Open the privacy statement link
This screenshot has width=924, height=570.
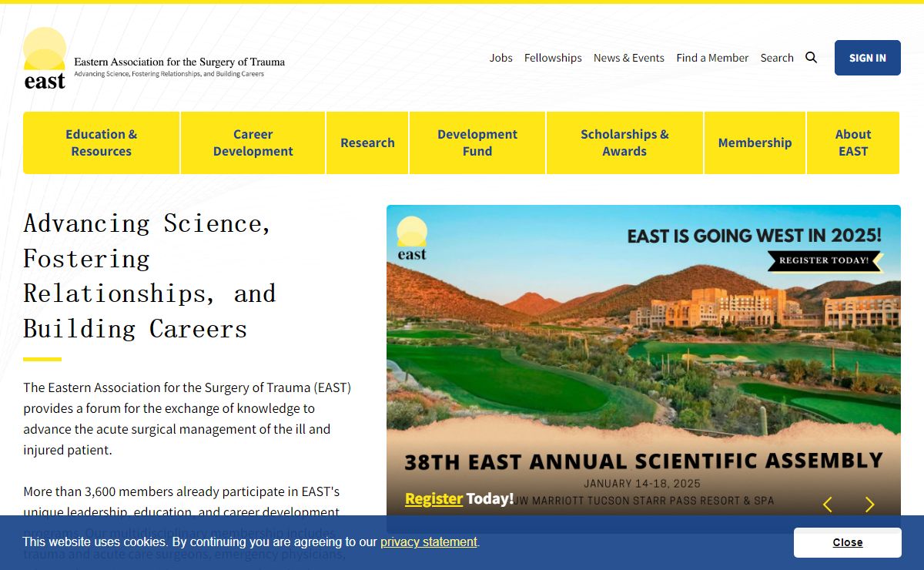tap(429, 542)
